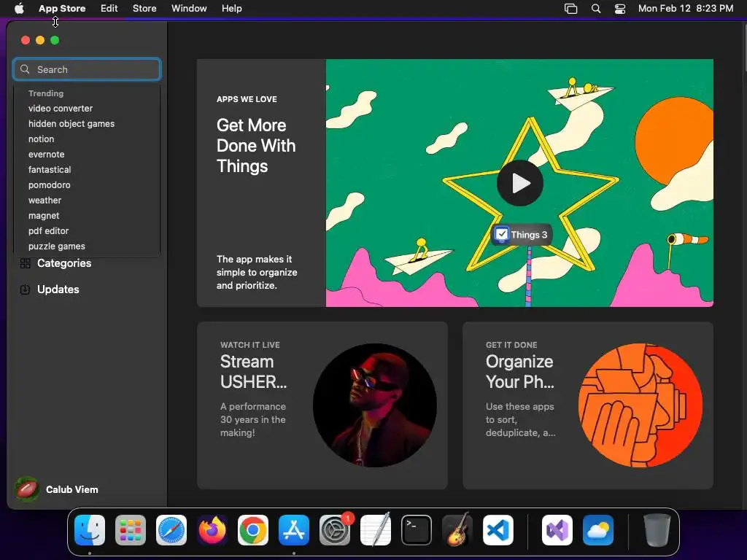Screen dimensions: 747x560
Task: Open 'Organize Your Ph...' story card
Action: point(588,405)
